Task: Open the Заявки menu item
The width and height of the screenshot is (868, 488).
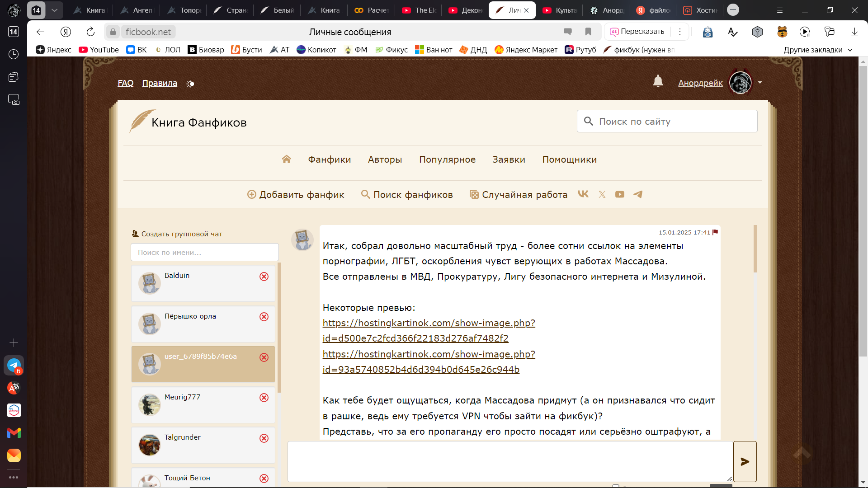Action: 509,160
